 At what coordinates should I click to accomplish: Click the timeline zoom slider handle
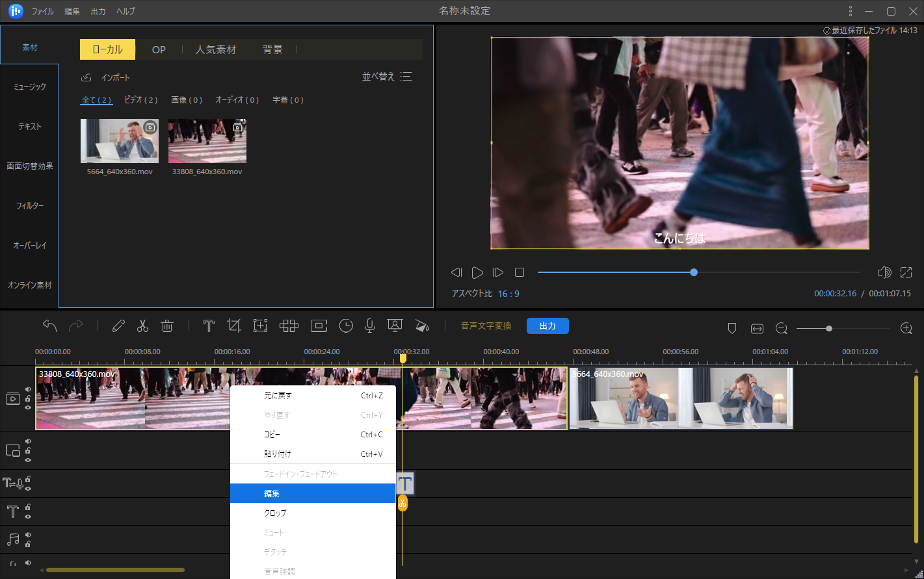pyautogui.click(x=829, y=329)
